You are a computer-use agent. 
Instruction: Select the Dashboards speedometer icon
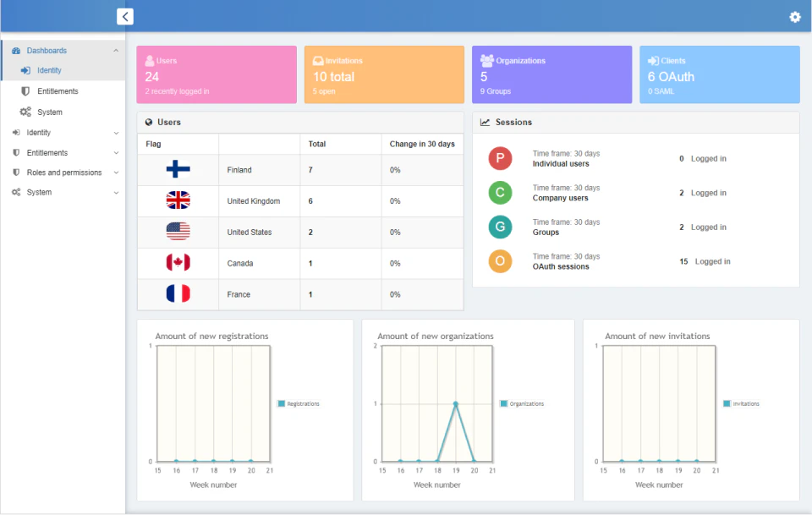click(17, 51)
